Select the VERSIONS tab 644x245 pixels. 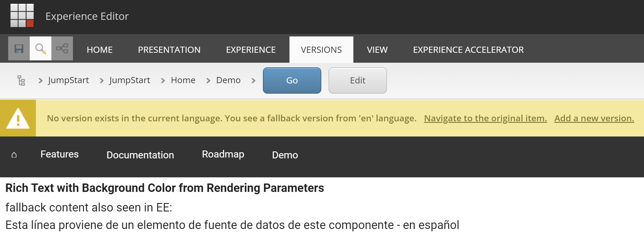coord(321,50)
